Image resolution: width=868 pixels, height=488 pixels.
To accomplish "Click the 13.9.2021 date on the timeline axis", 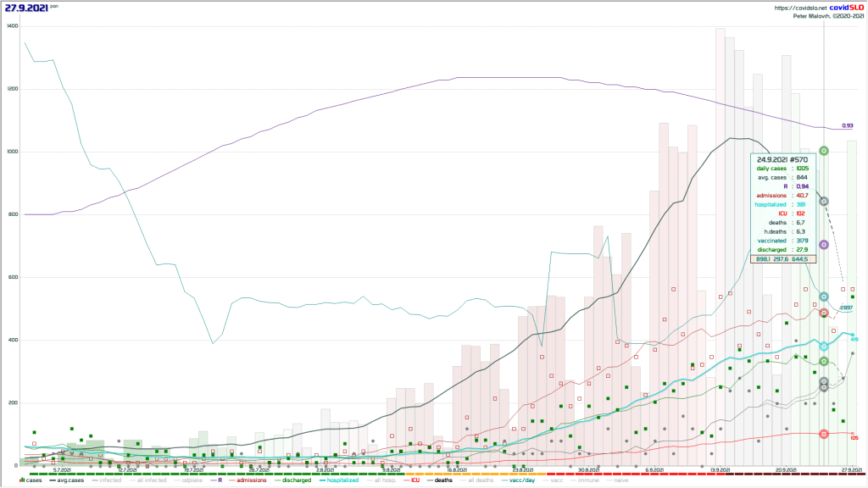I will point(721,469).
